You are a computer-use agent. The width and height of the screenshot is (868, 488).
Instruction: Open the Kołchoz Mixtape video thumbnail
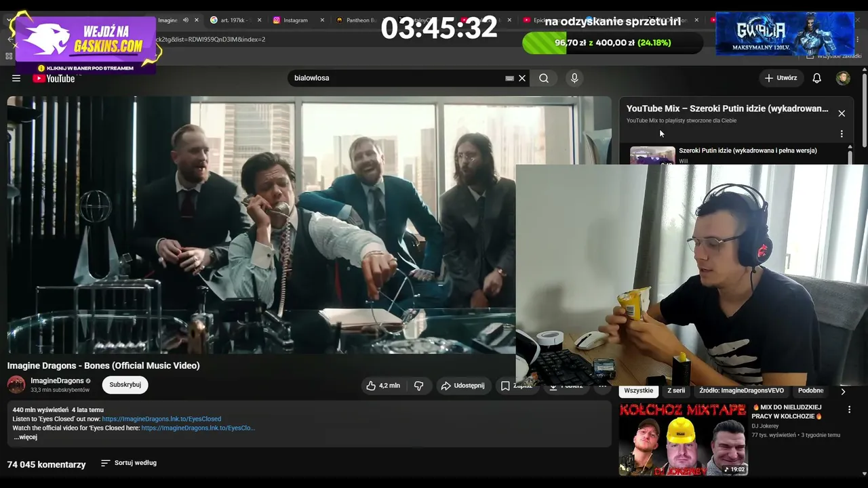[x=683, y=439]
